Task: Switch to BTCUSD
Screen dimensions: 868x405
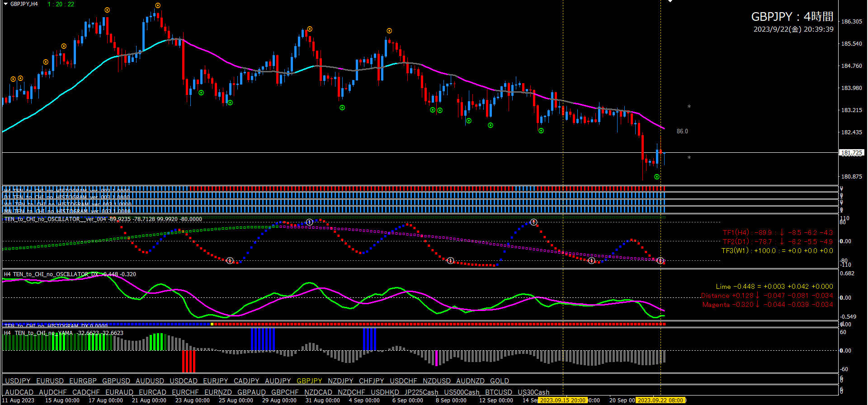Action: click(x=499, y=392)
